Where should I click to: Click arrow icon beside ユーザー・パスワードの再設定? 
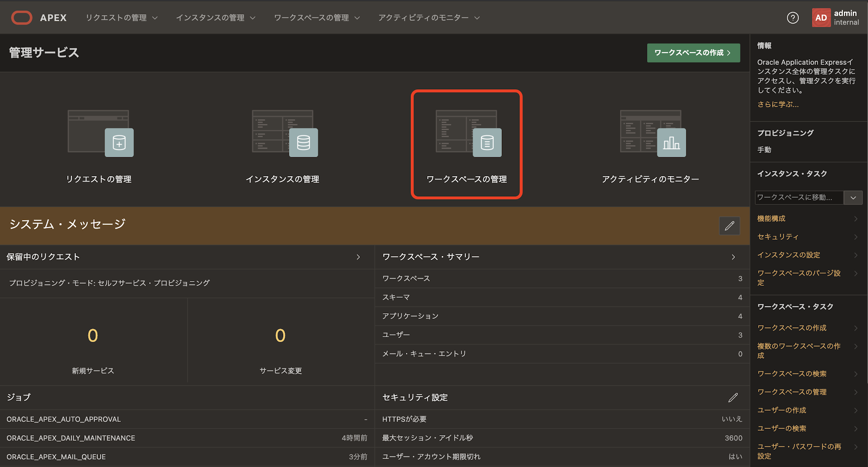(x=856, y=447)
